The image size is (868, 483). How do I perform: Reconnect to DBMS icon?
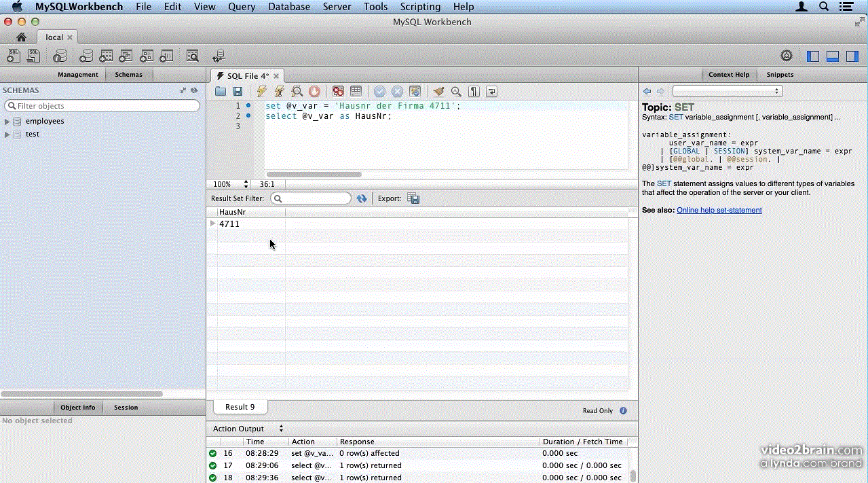tap(219, 56)
